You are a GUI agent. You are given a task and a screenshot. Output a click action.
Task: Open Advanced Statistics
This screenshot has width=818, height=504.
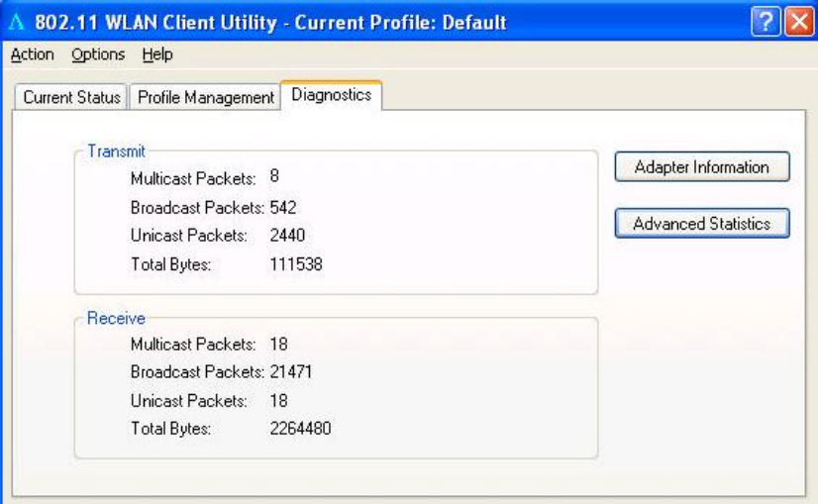point(702,224)
